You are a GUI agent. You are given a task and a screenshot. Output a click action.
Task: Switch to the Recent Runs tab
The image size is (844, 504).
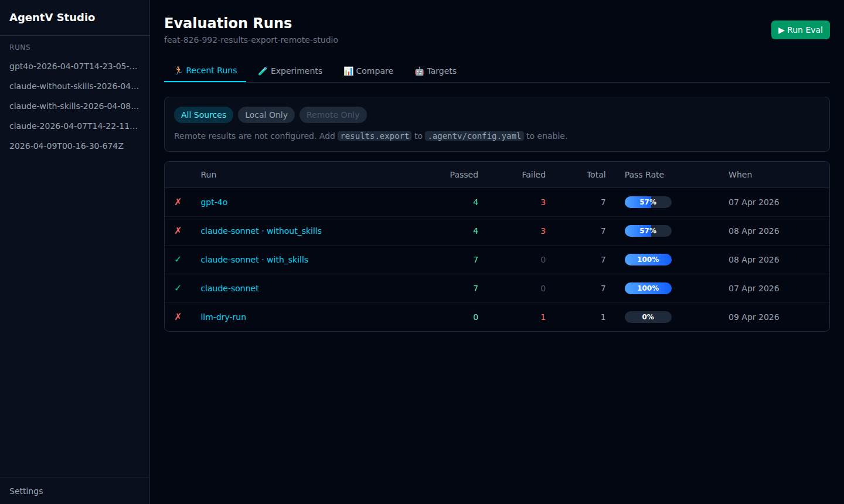pyautogui.click(x=205, y=70)
